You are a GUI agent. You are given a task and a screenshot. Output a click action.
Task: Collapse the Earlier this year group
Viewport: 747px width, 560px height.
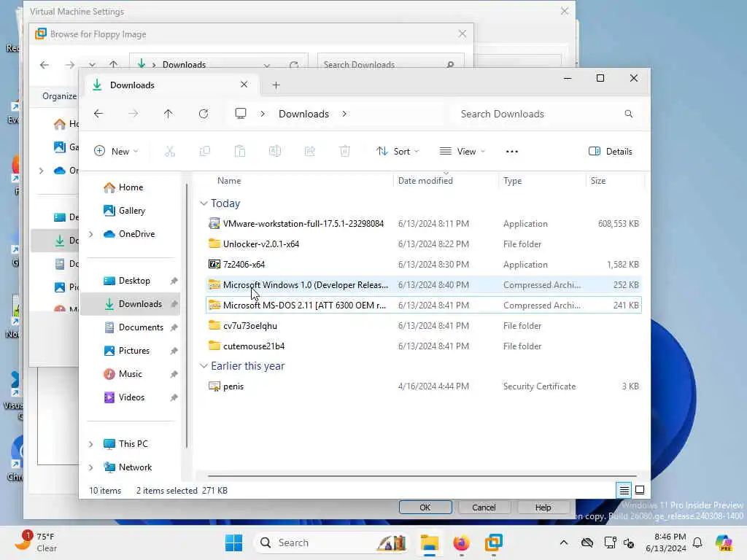coord(204,366)
